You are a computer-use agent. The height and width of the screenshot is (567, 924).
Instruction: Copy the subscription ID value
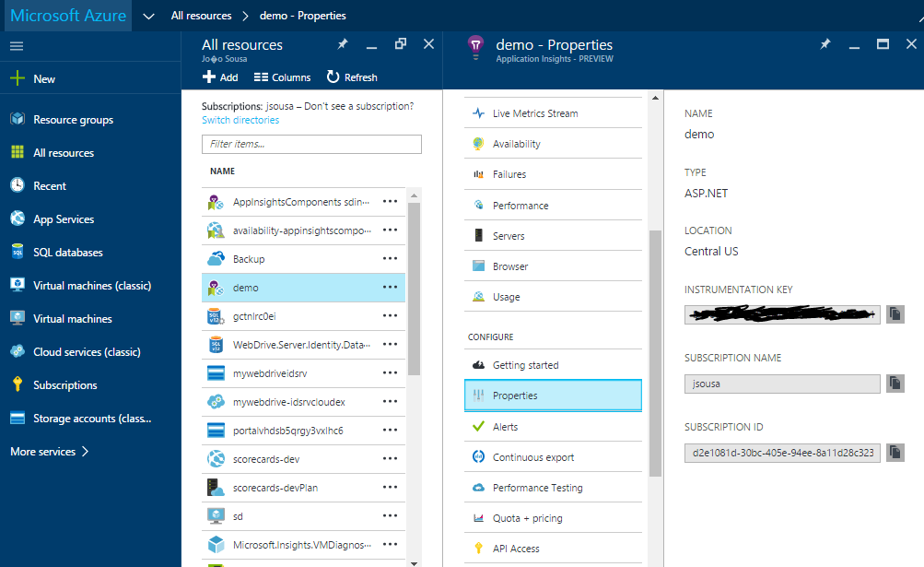pos(895,453)
